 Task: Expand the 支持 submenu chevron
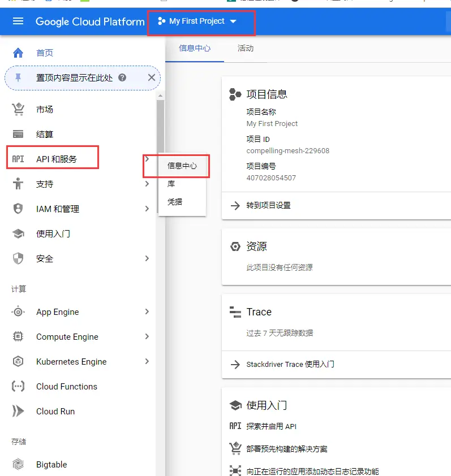[147, 184]
